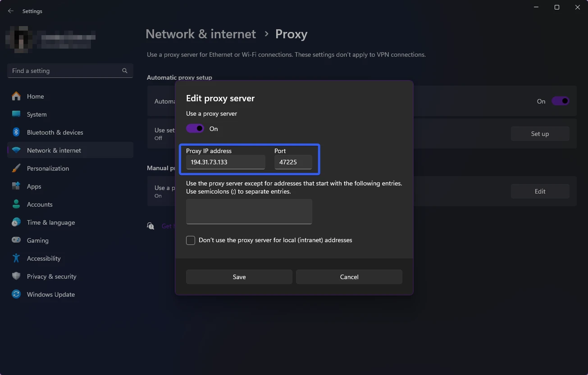Click the Home icon in sidebar

pyautogui.click(x=16, y=96)
